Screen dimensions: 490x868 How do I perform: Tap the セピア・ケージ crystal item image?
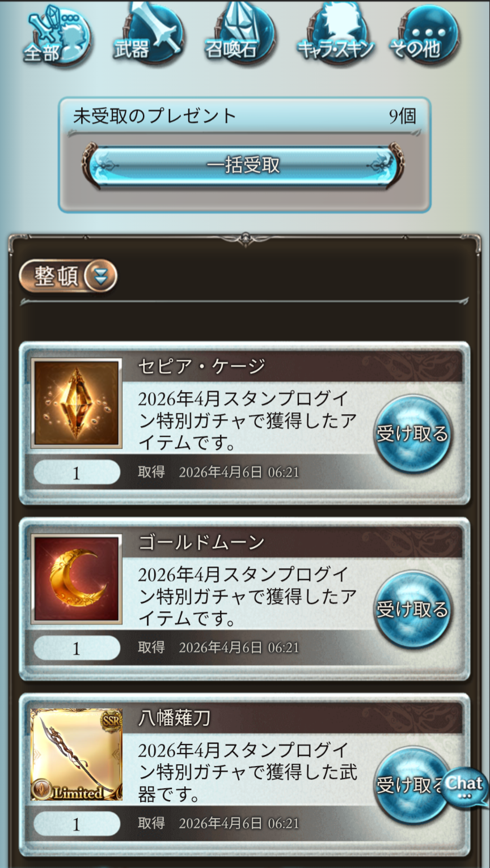pos(77,403)
